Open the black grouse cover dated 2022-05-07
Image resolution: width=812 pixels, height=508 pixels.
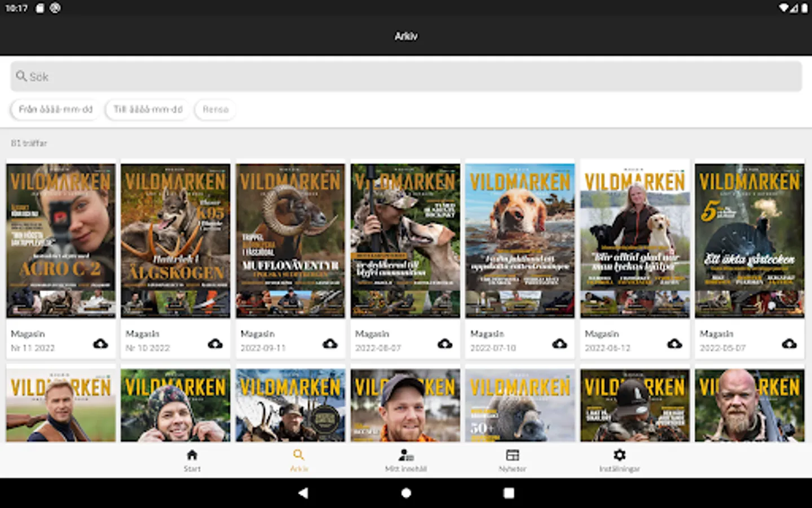[749, 240]
